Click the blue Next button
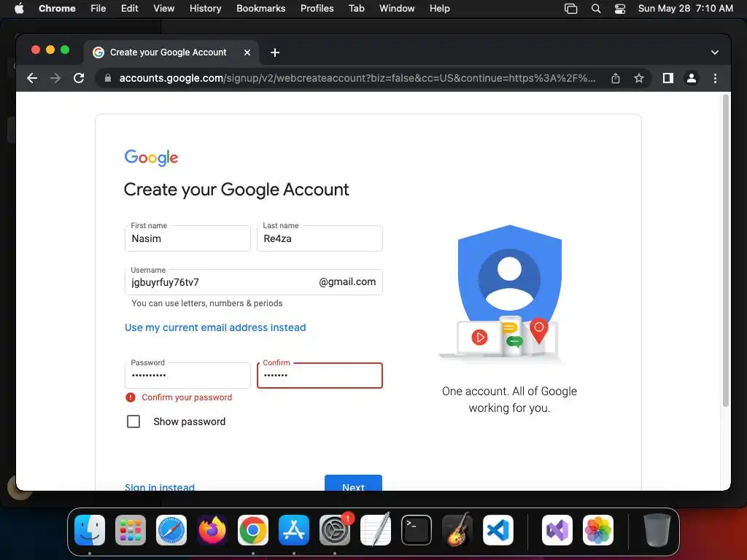The width and height of the screenshot is (747, 560). pos(354,483)
